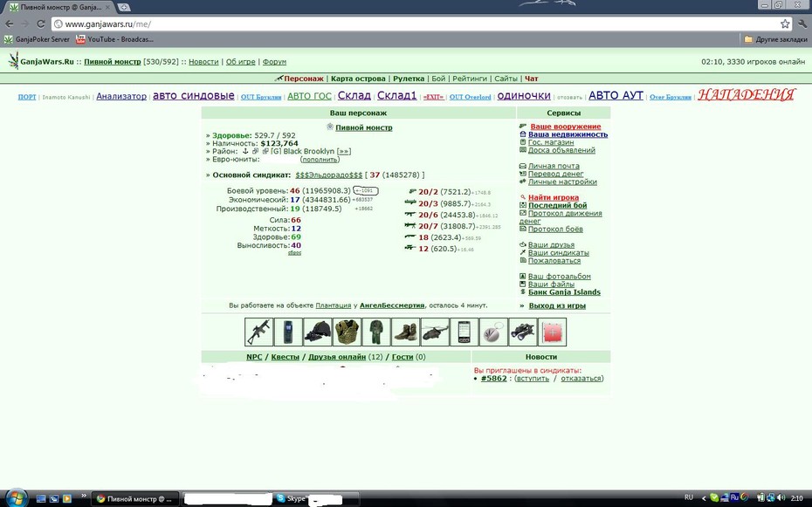This screenshot has height=507, width=812.
Task: Open the Склад1 link
Action: pyautogui.click(x=396, y=96)
